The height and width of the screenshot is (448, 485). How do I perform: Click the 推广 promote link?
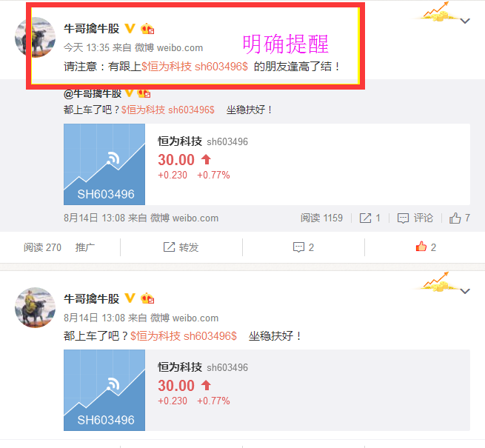84,247
